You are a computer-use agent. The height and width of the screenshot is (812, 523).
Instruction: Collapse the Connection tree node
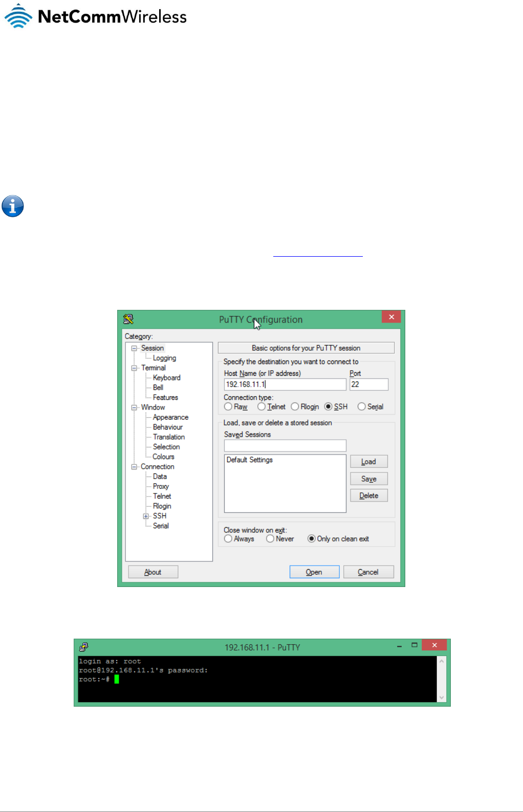134,467
